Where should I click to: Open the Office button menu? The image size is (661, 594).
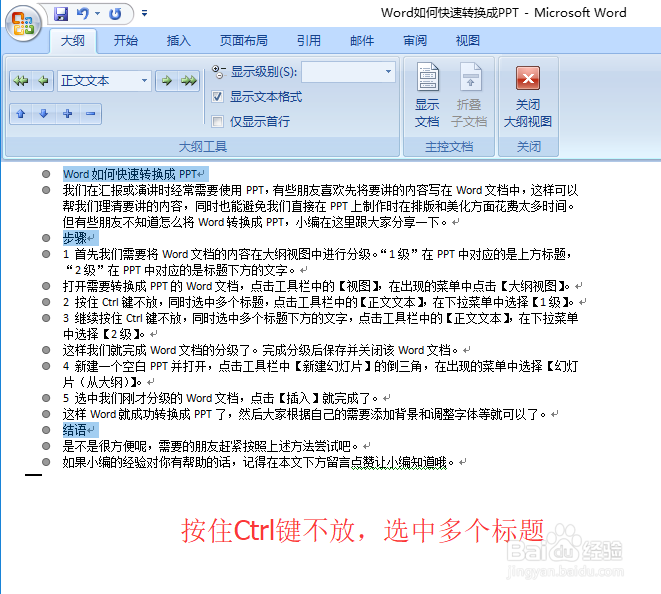(x=23, y=23)
